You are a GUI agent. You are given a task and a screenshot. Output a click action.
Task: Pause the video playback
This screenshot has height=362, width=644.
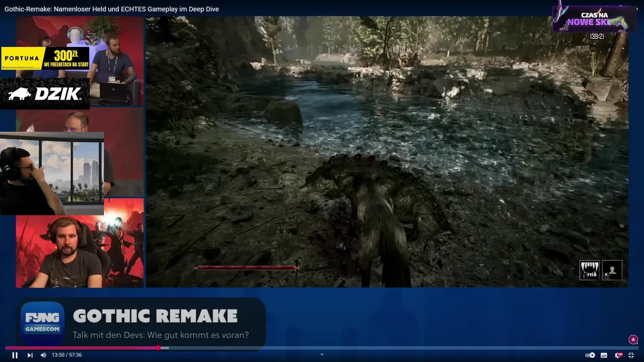[x=15, y=355]
